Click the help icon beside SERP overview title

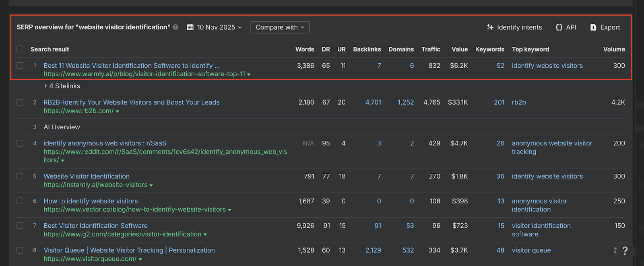pos(175,27)
